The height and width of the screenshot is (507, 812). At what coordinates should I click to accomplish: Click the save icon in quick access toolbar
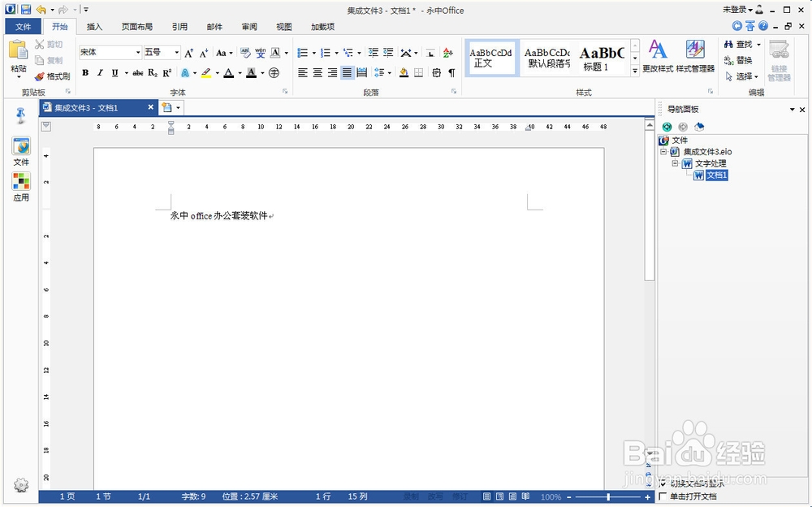[26, 9]
